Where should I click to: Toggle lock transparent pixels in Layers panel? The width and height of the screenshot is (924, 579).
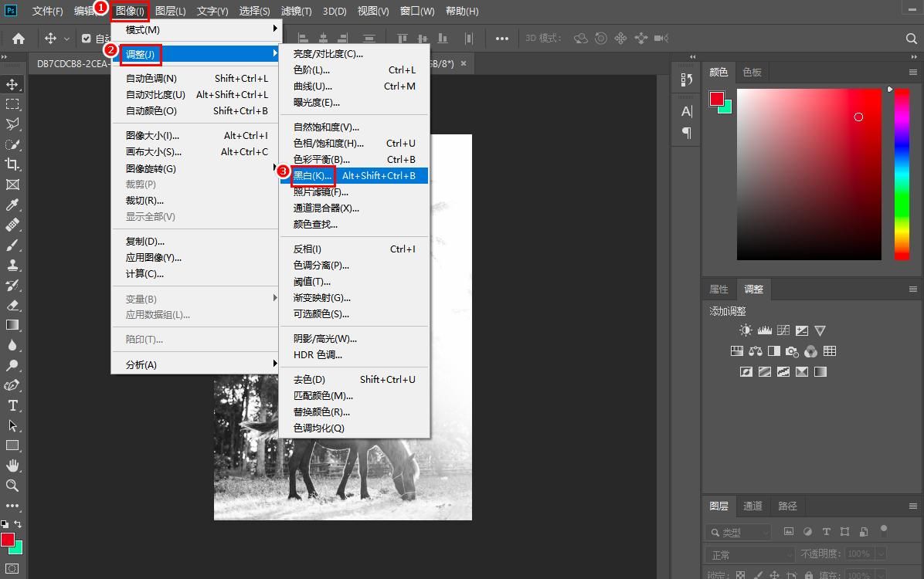(739, 575)
